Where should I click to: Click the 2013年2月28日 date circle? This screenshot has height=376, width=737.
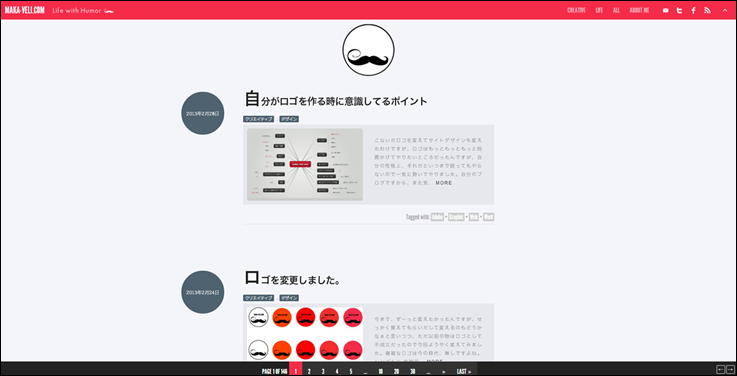click(x=203, y=113)
